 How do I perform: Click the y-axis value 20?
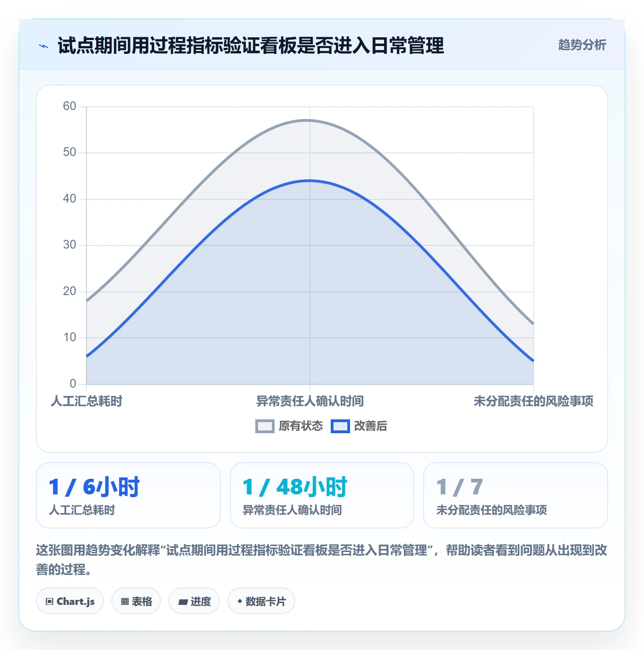click(69, 291)
